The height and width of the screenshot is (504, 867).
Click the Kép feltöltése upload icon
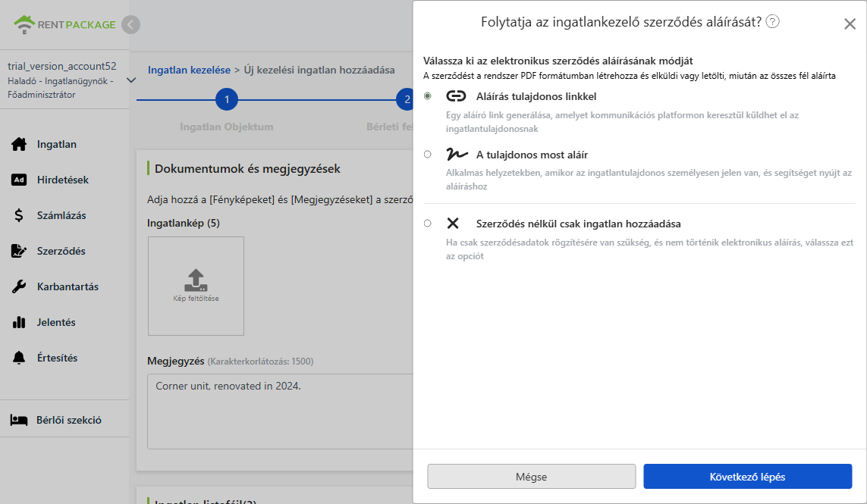tap(196, 280)
